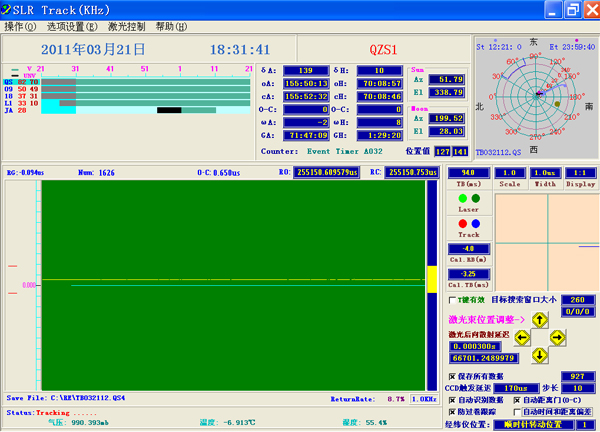Click the TB032112.QS file label under polar plot
The width and height of the screenshot is (600, 432).
498,152
